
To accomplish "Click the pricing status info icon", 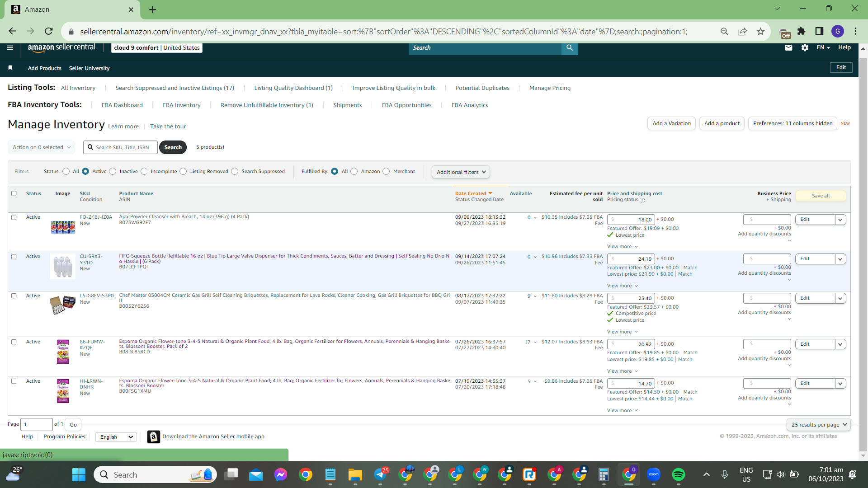I will [x=642, y=200].
